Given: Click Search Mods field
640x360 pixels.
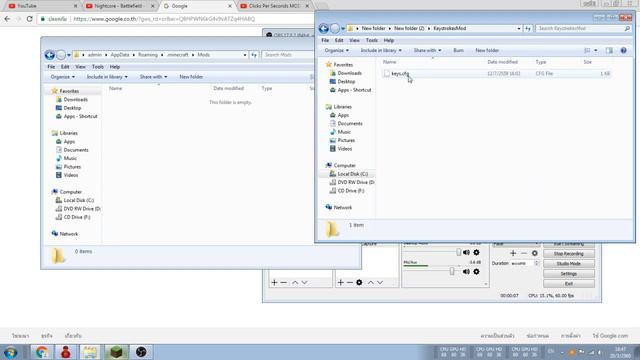Looking at the screenshot, I should [x=288, y=55].
